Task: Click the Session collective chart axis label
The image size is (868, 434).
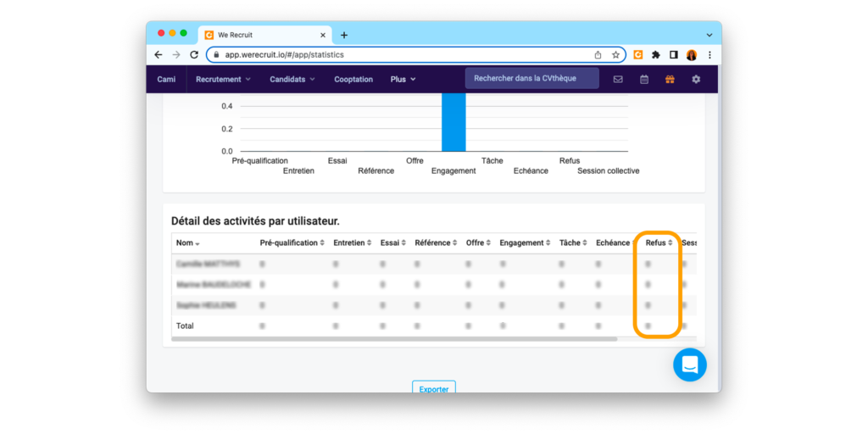Action: point(609,171)
